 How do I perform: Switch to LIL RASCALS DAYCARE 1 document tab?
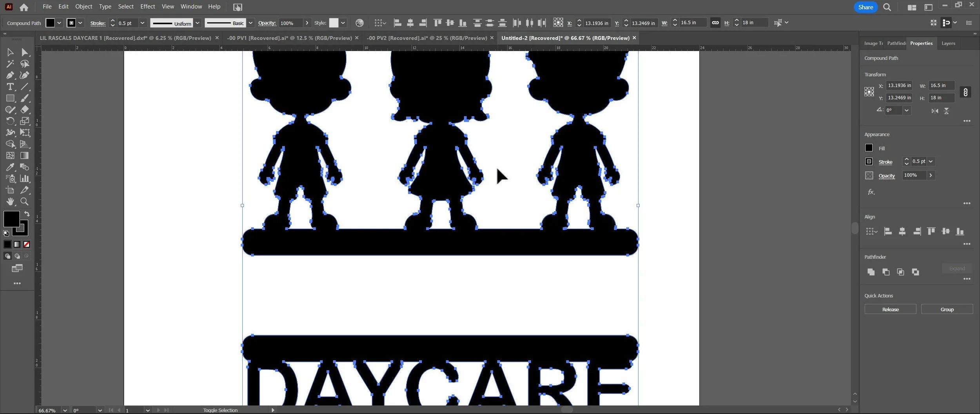125,38
